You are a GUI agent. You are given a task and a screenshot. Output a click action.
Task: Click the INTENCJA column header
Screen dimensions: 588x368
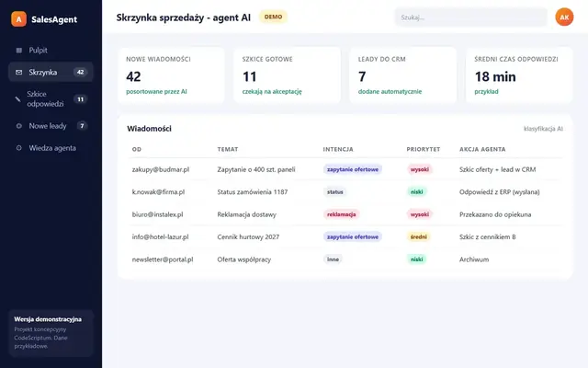[338, 149]
